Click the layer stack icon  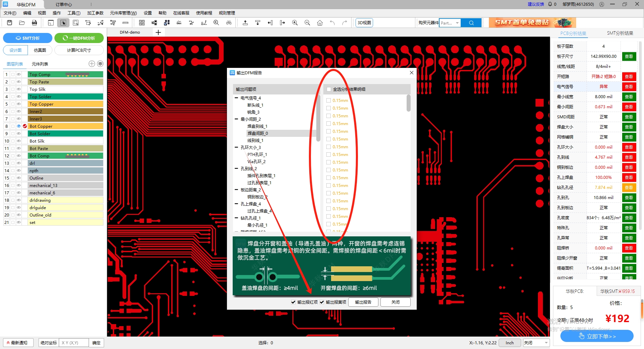tap(100, 64)
